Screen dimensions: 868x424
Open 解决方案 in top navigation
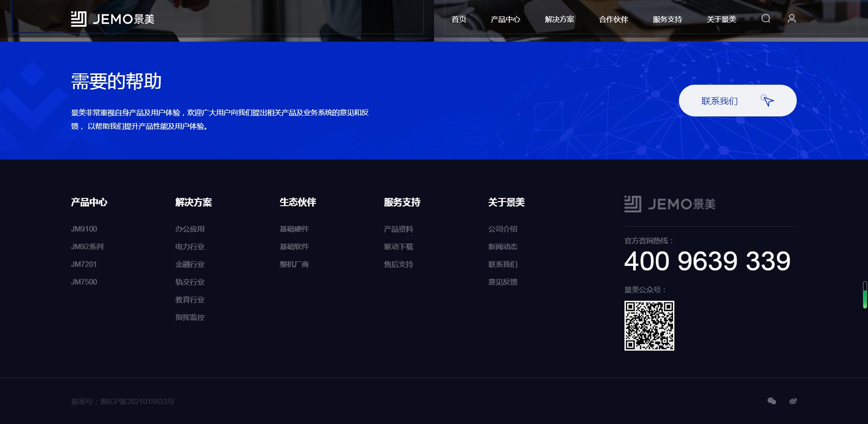(559, 19)
